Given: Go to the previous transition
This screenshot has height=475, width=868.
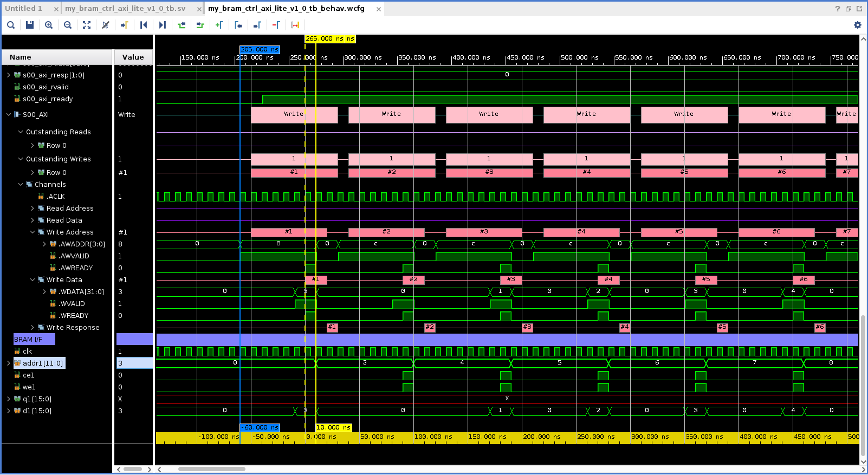Looking at the screenshot, I should click(x=182, y=25).
